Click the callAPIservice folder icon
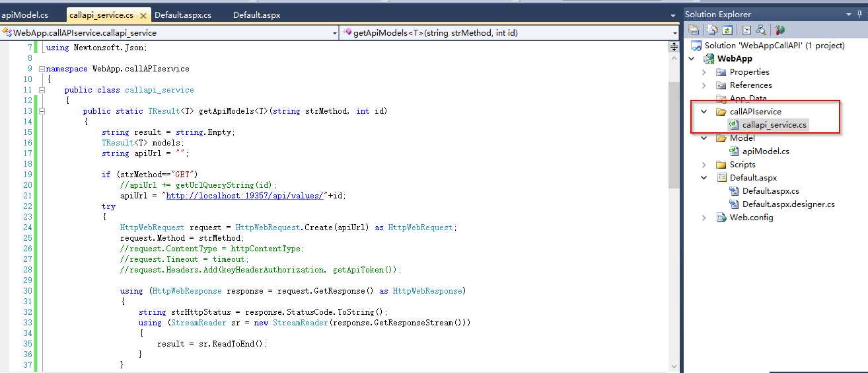Screen dimensions: 868x373 (x=721, y=112)
